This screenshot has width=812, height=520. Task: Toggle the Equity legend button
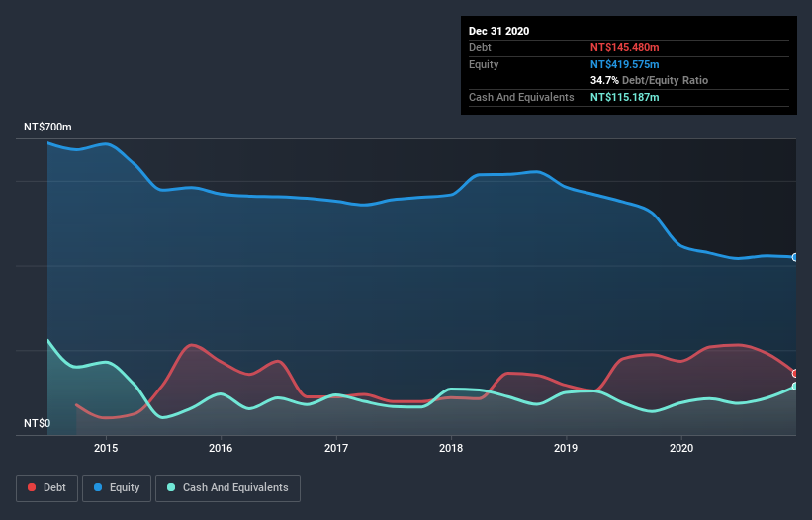pos(117,488)
